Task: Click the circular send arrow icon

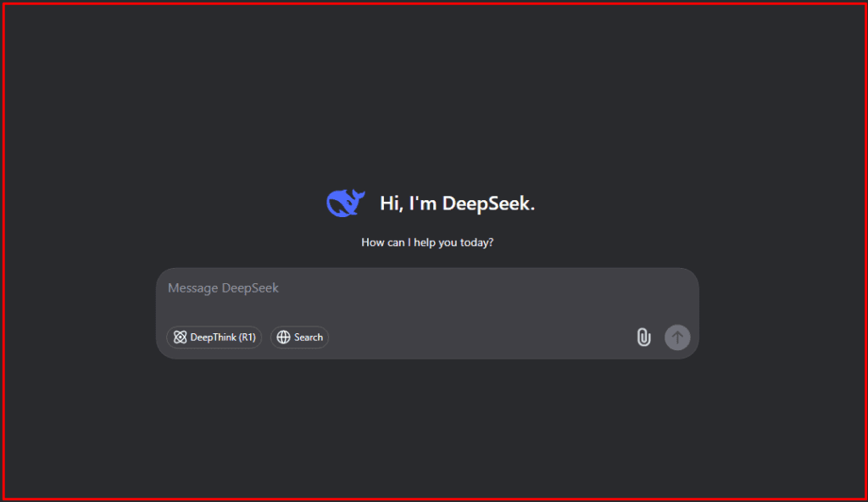Action: point(677,337)
